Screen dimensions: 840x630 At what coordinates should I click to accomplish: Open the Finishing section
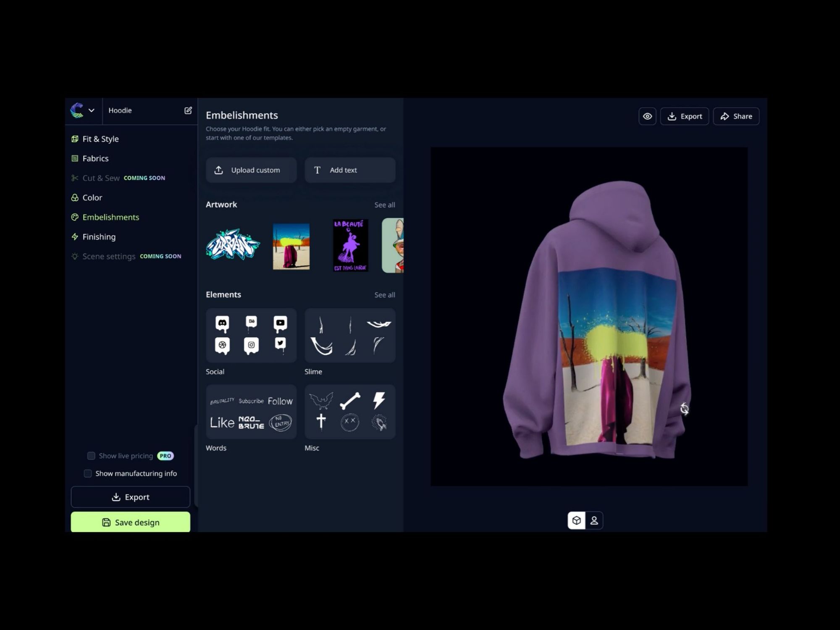coord(99,237)
